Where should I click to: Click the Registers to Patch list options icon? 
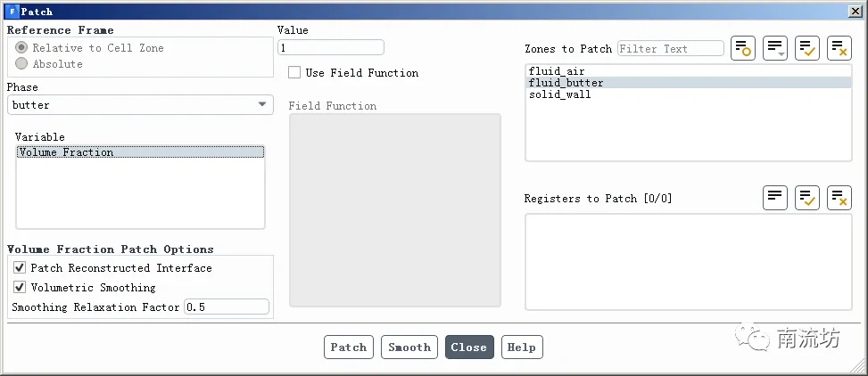coord(774,198)
